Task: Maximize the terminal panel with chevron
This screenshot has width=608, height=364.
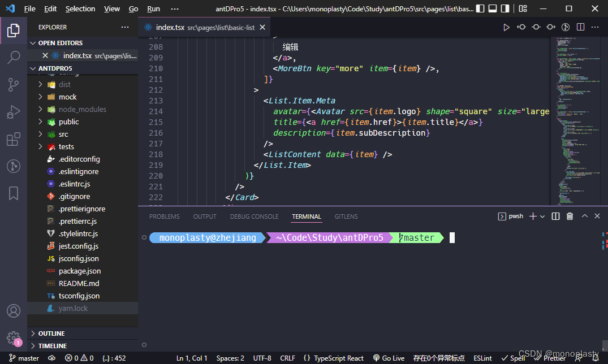Action: point(584,216)
